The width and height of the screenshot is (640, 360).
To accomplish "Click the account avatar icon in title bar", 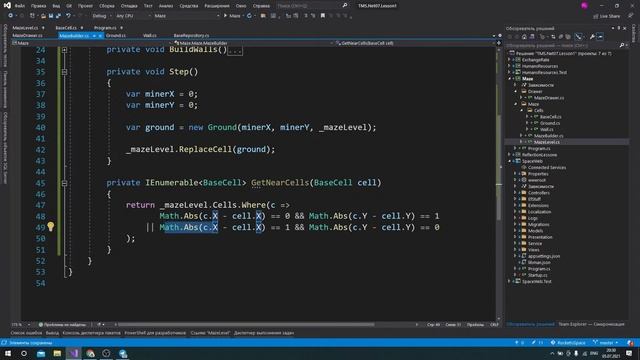I will click(584, 6).
